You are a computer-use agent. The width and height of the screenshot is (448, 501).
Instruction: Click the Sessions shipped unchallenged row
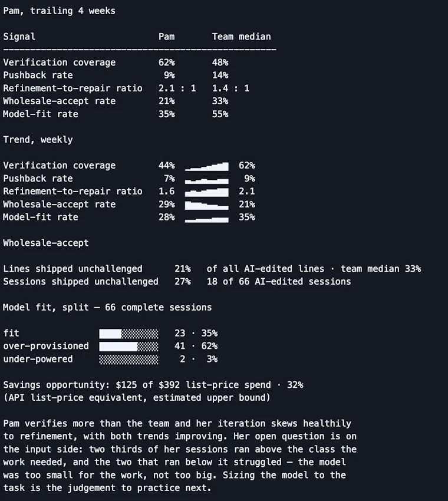pos(177,282)
